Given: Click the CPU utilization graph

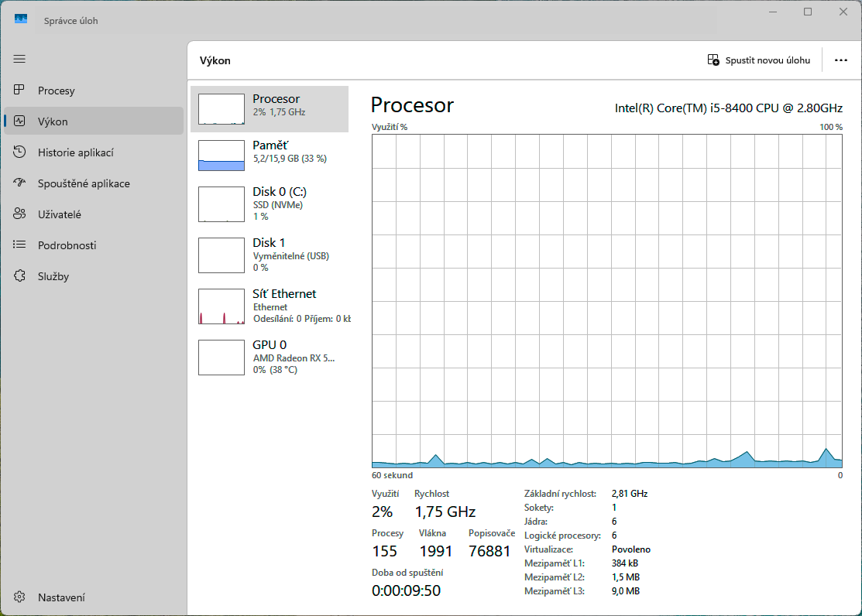Looking at the screenshot, I should (x=606, y=300).
